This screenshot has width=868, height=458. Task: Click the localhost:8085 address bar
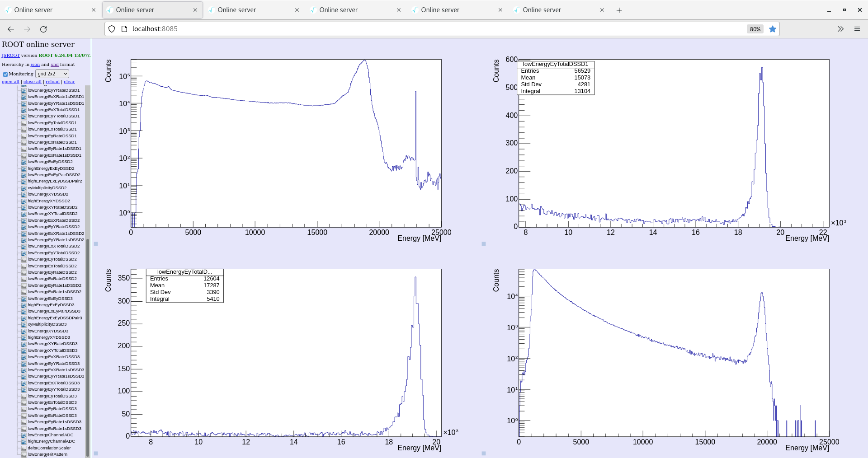point(407,29)
